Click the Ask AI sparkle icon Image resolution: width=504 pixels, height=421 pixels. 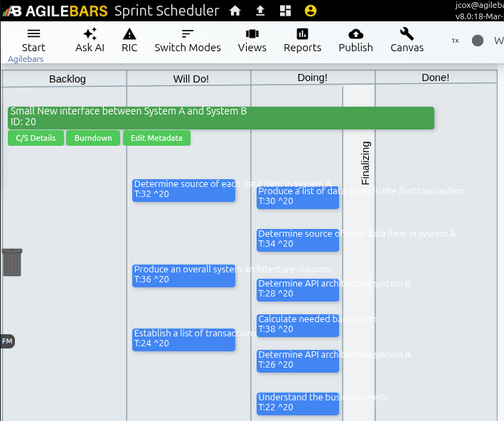click(x=90, y=34)
